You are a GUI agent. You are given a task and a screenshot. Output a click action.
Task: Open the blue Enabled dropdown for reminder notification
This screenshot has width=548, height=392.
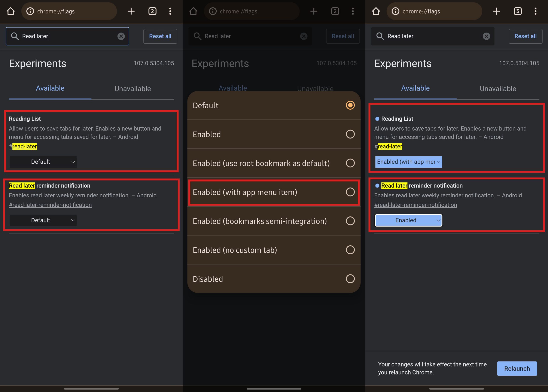pos(408,220)
